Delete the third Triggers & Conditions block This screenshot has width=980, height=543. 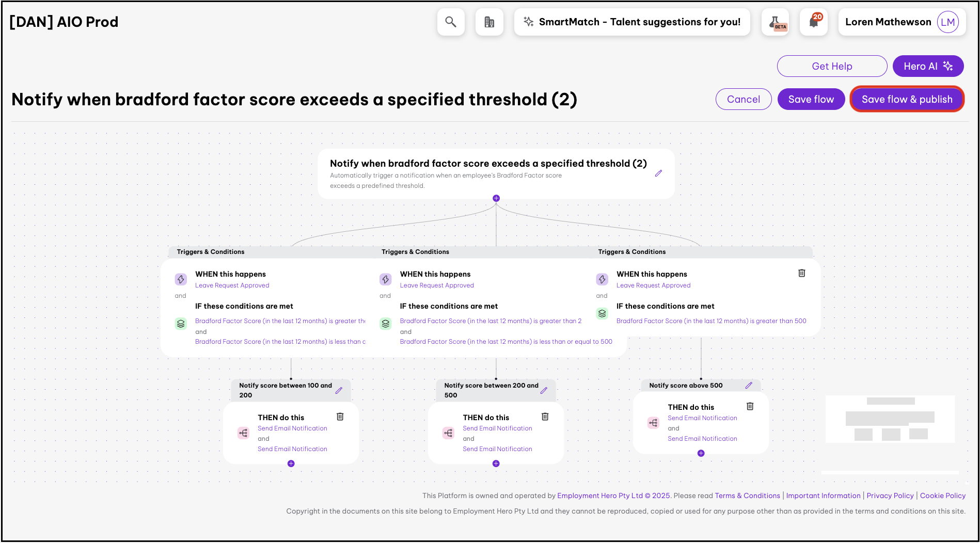pyautogui.click(x=801, y=273)
